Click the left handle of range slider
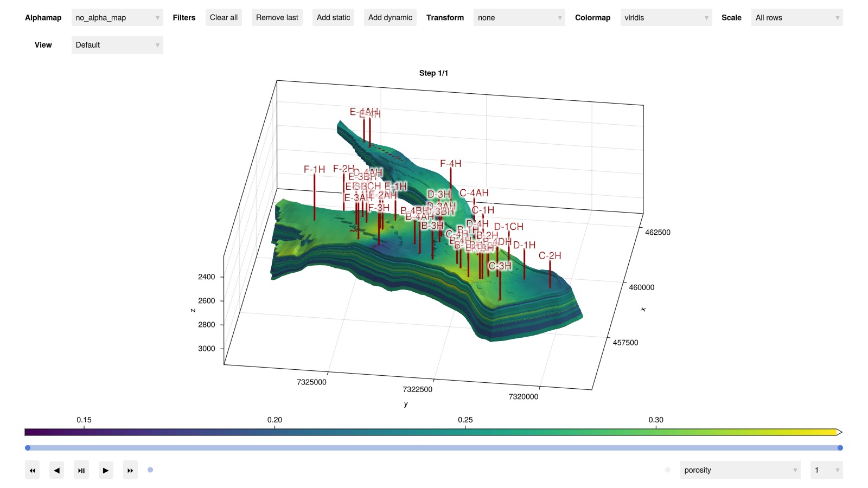The image size is (868, 488). [x=28, y=448]
